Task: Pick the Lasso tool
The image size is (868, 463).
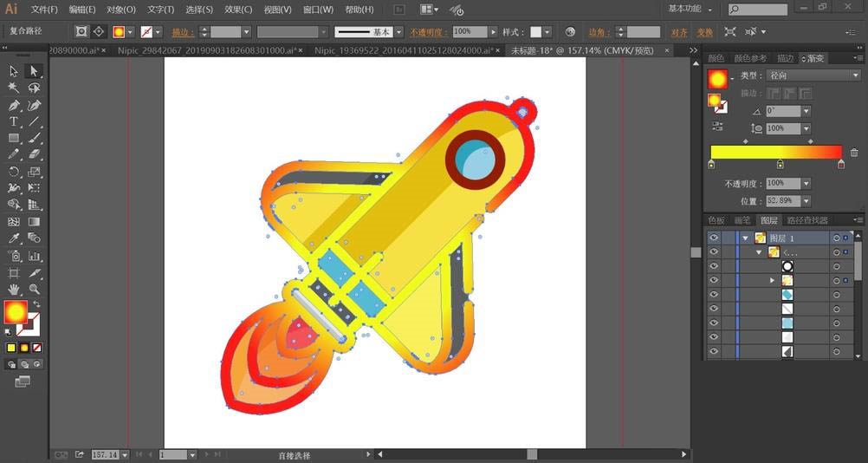Action: [x=35, y=88]
